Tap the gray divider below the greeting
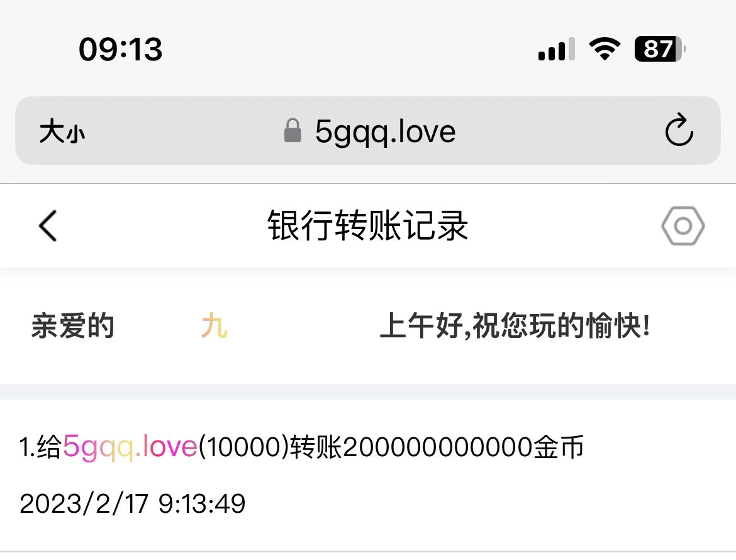 [368, 392]
